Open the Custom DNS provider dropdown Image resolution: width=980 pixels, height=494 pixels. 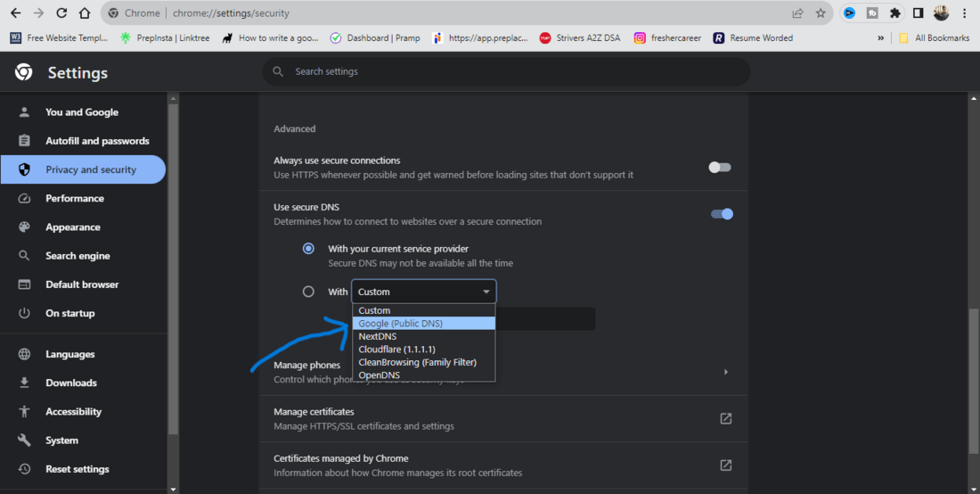pyautogui.click(x=424, y=292)
